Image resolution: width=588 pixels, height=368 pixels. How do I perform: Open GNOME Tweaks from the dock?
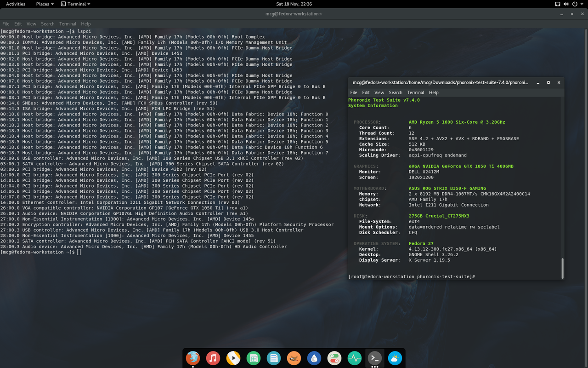tap(334, 358)
